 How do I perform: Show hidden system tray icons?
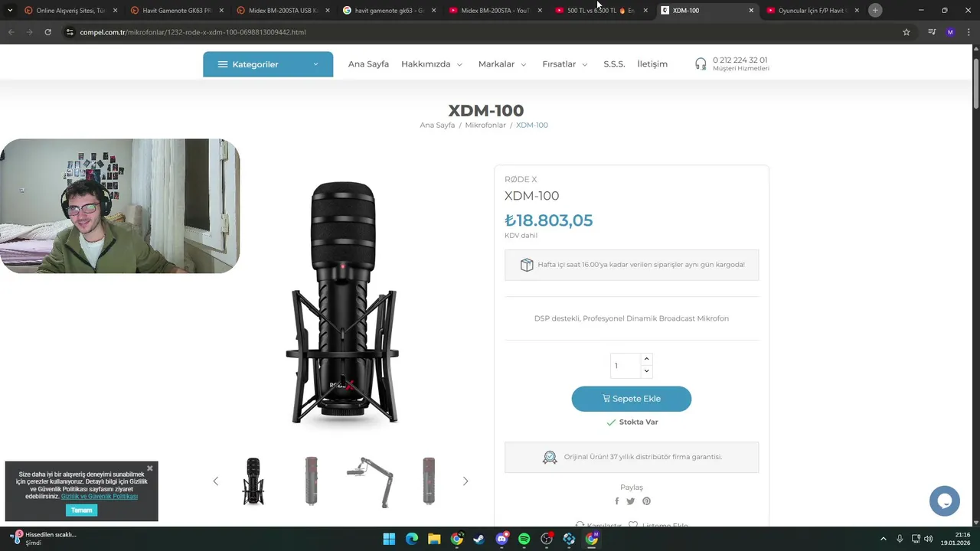point(883,539)
